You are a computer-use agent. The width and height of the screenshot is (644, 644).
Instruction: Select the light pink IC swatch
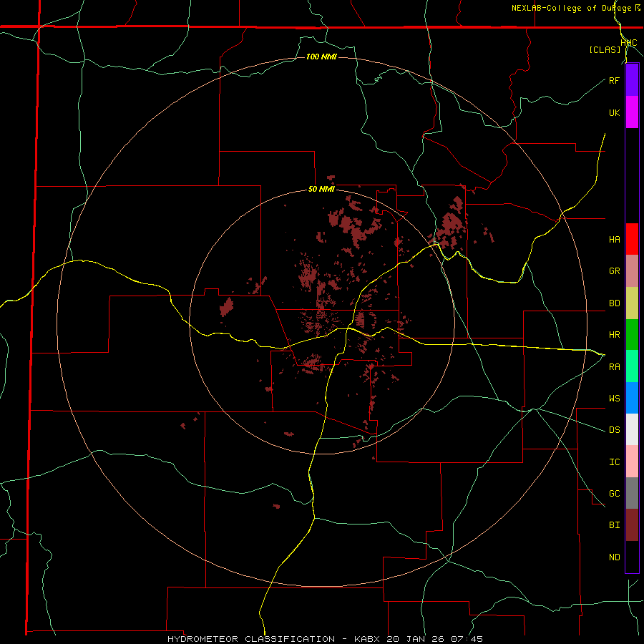click(x=632, y=462)
